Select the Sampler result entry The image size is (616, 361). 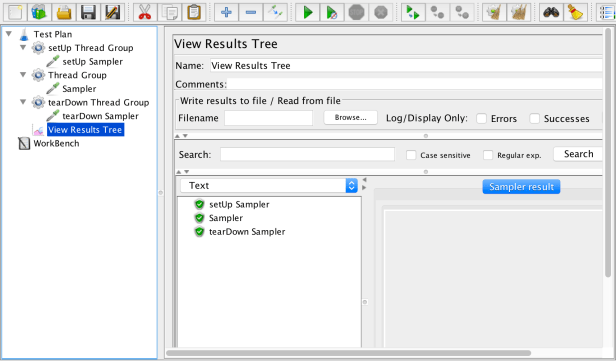click(226, 218)
